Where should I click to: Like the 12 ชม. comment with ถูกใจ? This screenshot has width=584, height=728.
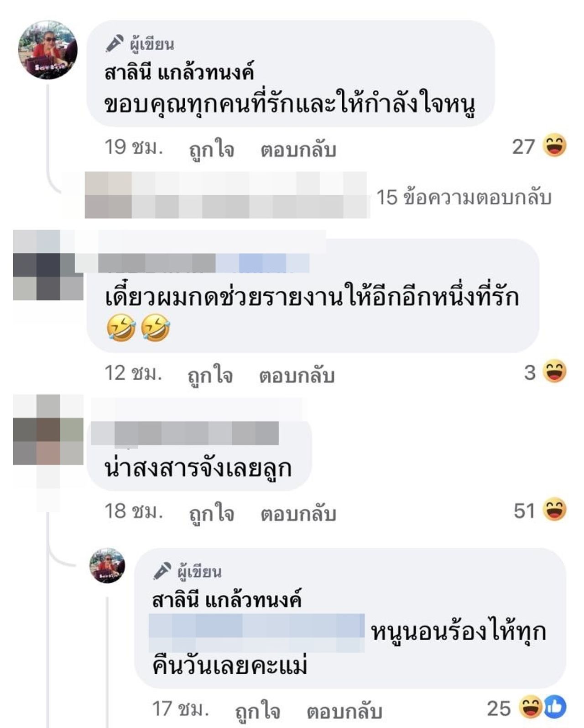[210, 375]
